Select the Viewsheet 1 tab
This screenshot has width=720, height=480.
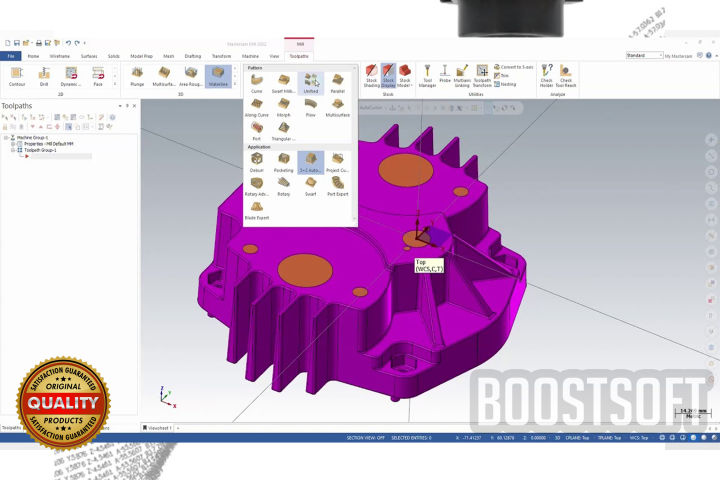click(x=157, y=428)
